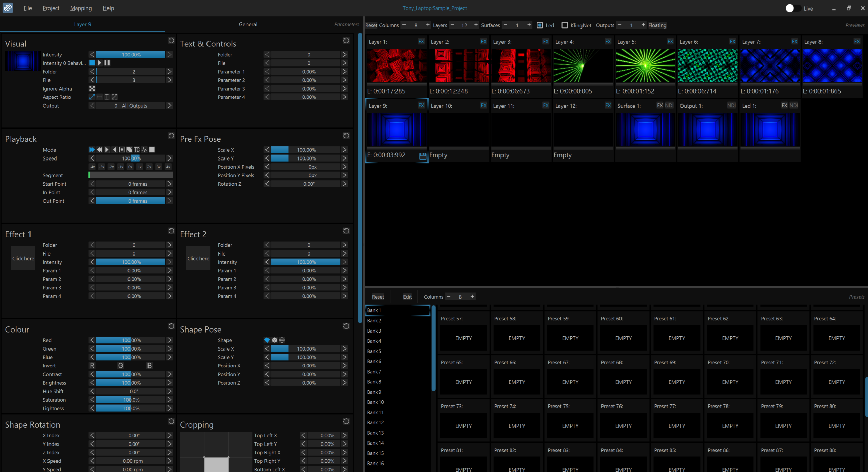Uncheck the Led checkbox
This screenshot has width=868, height=472.
[x=540, y=25]
